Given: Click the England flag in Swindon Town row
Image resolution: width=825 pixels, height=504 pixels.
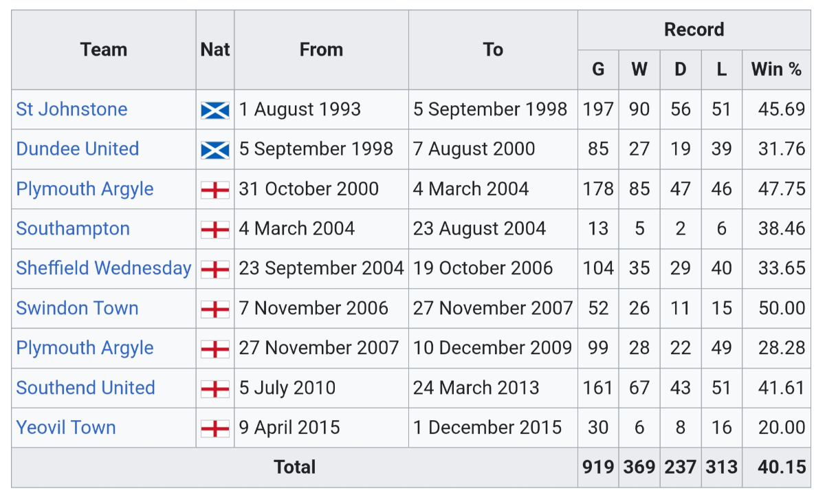Looking at the screenshot, I should pyautogui.click(x=215, y=309).
